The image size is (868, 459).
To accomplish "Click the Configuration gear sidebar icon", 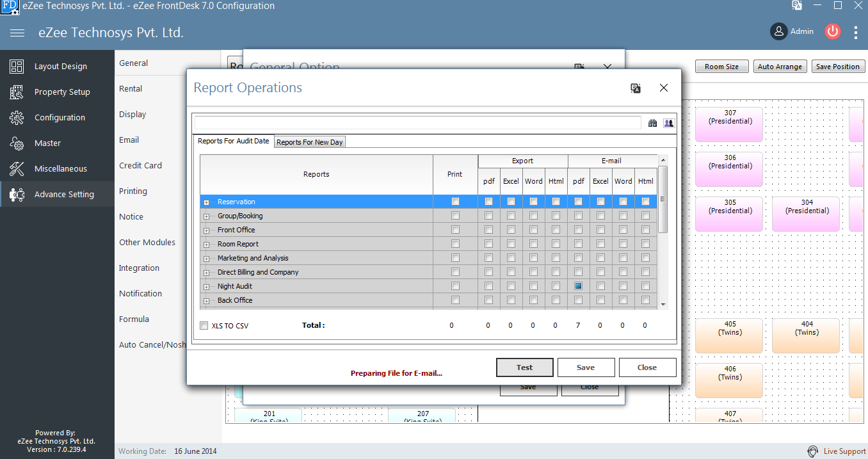I will point(17,117).
